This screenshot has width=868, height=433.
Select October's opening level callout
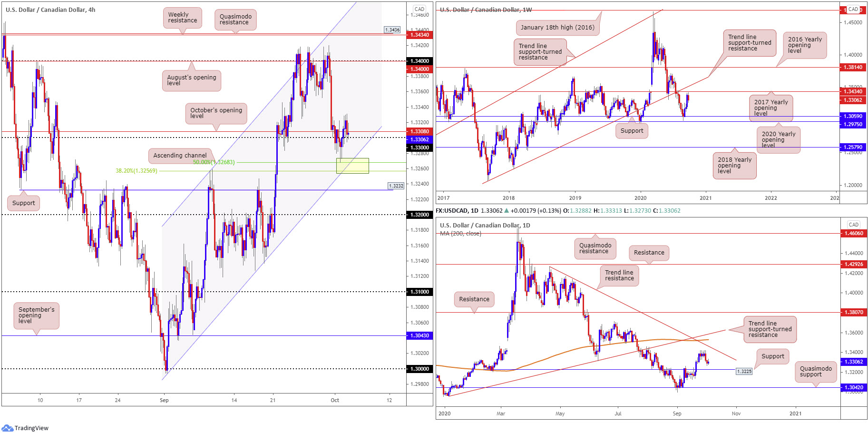point(216,113)
